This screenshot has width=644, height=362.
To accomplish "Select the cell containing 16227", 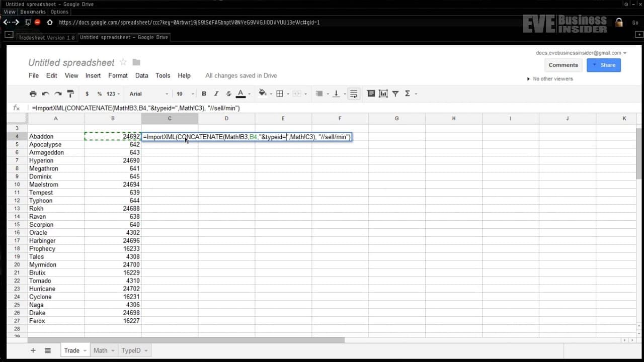I will (x=113, y=321).
